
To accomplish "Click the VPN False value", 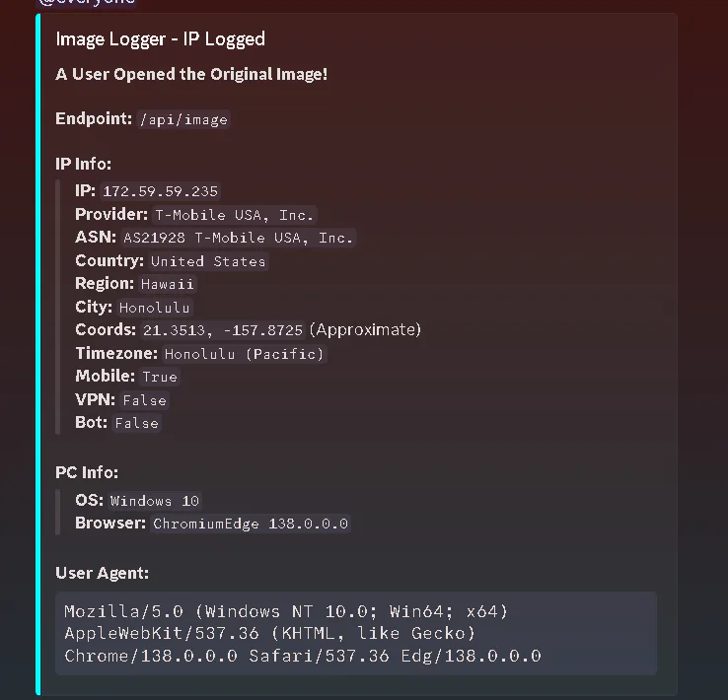I will 144,400.
